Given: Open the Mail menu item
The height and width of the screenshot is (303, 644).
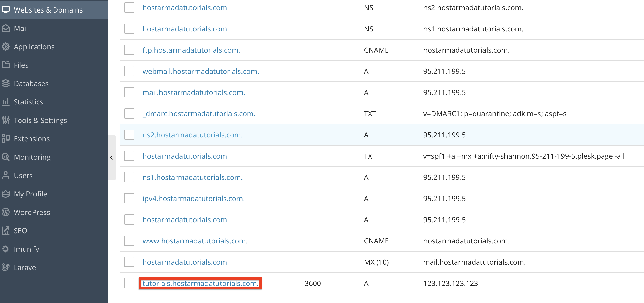Looking at the screenshot, I should coord(21,28).
